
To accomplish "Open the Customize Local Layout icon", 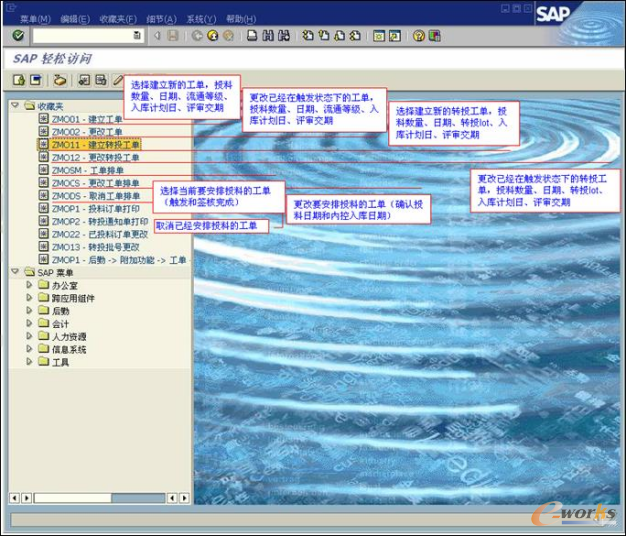I will coord(434,36).
